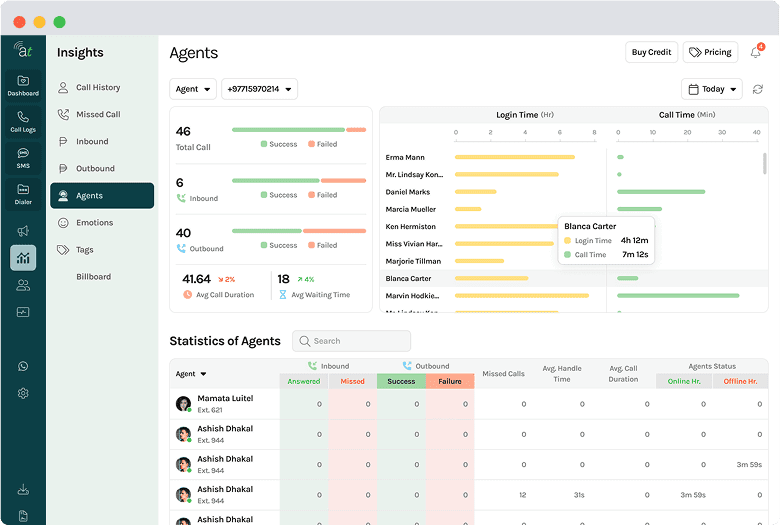Viewport: 780px width, 525px height.
Task: Click the Buy Credit button
Action: tap(651, 52)
